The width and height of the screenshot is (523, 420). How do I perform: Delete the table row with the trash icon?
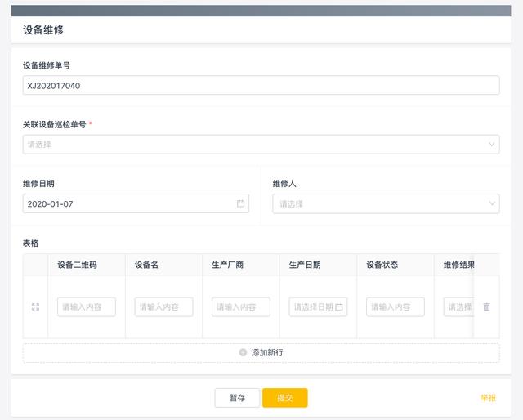(x=487, y=306)
